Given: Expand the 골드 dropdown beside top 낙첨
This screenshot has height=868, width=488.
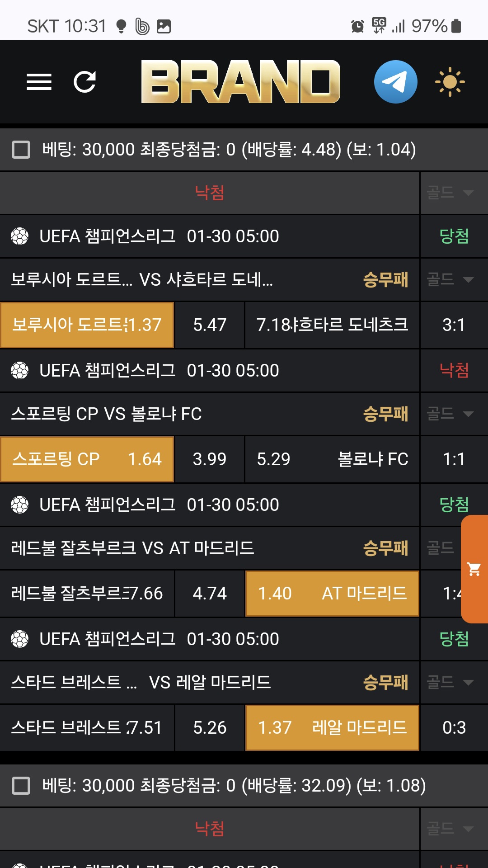Looking at the screenshot, I should click(450, 193).
